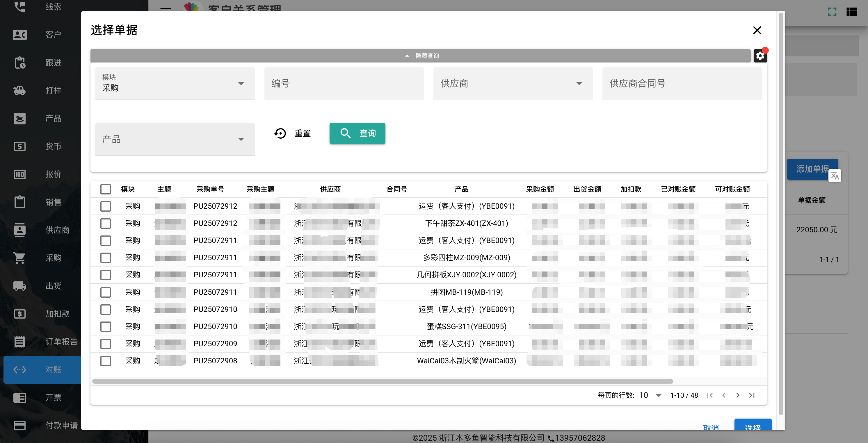The width and height of the screenshot is (868, 443).
Task: Open the rows-per-page dropdown showing 10
Action: coord(650,395)
